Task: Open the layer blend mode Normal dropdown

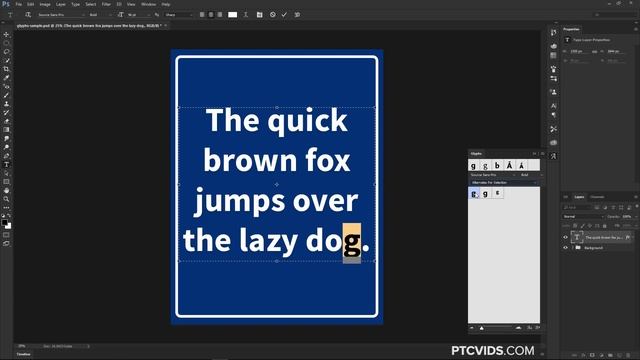Action: [583, 217]
